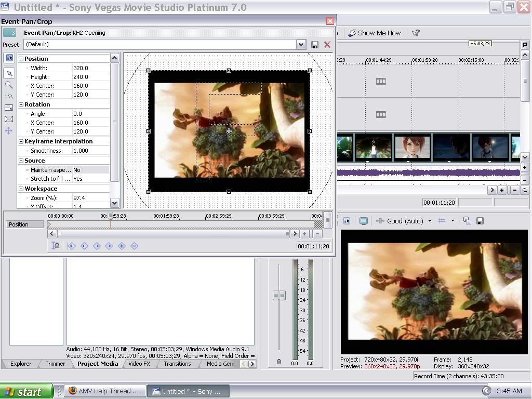This screenshot has height=399, width=532.
Task: Open the Media Generators tab
Action: tap(220, 364)
